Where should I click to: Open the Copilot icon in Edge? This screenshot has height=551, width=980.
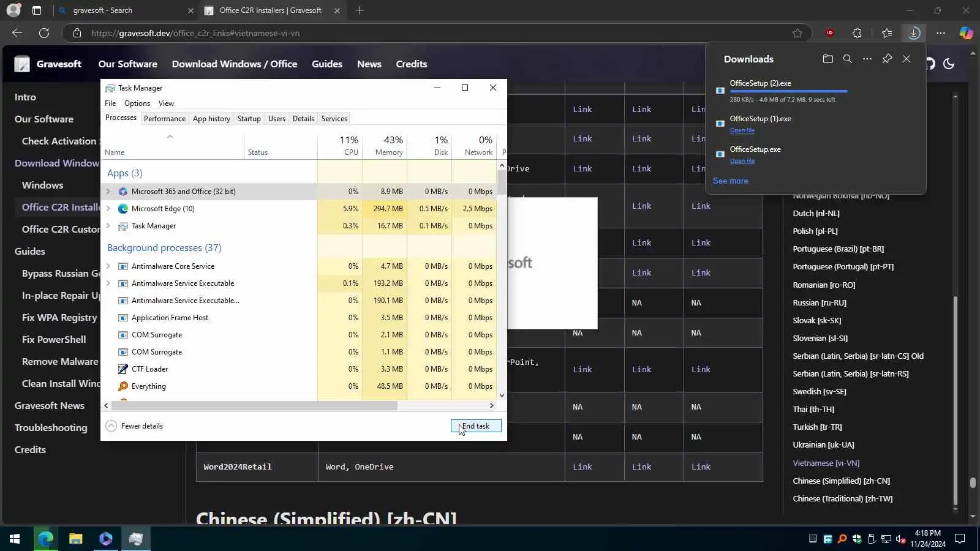(x=966, y=33)
